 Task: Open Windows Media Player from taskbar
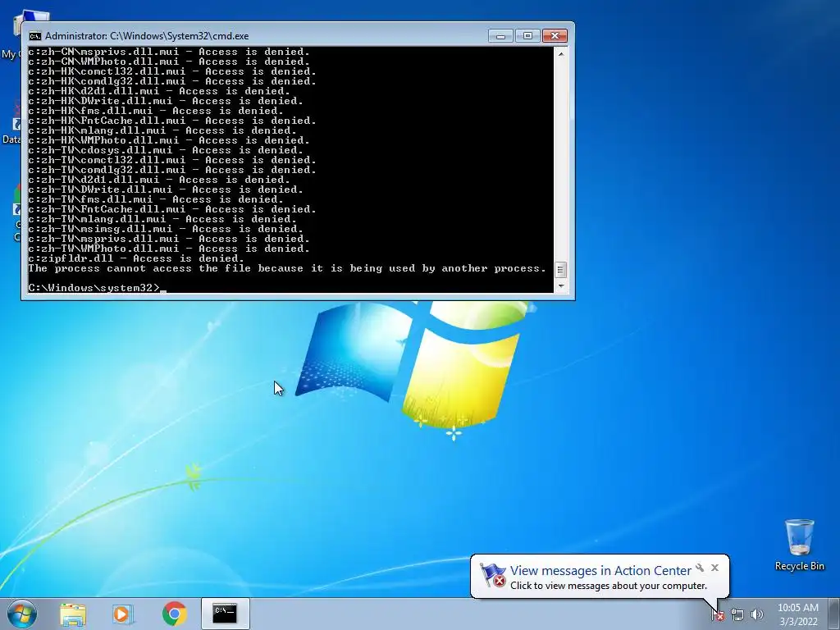pyautogui.click(x=123, y=614)
